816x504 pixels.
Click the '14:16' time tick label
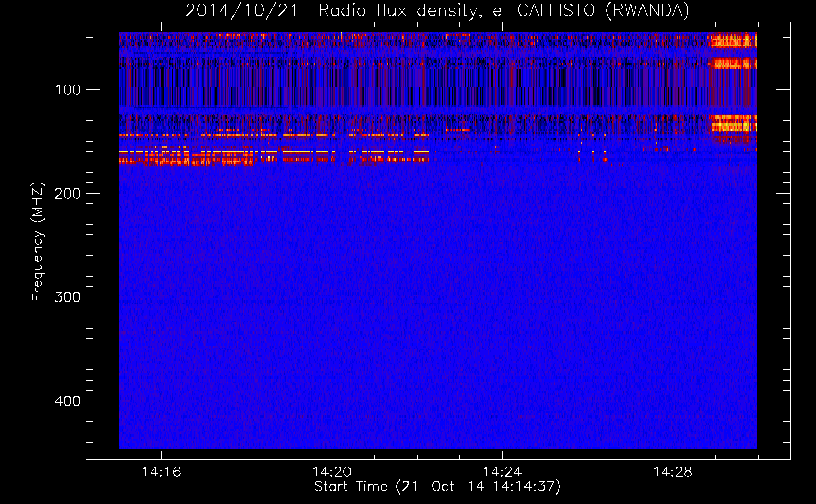point(161,472)
